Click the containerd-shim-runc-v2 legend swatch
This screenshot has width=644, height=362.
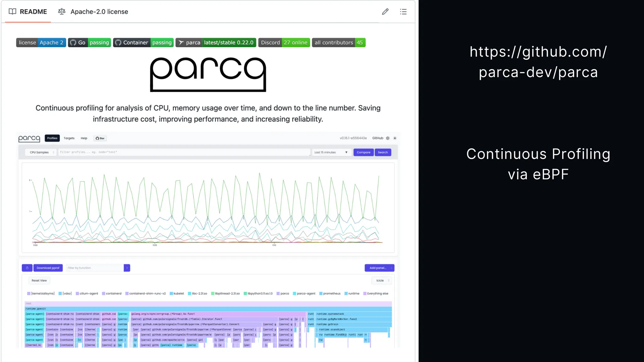[x=127, y=293]
